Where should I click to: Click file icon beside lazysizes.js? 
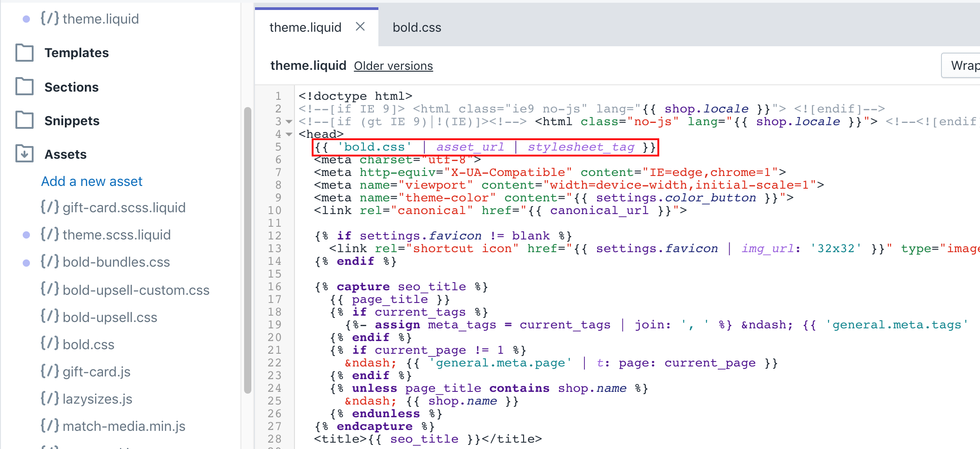pyautogui.click(x=50, y=398)
